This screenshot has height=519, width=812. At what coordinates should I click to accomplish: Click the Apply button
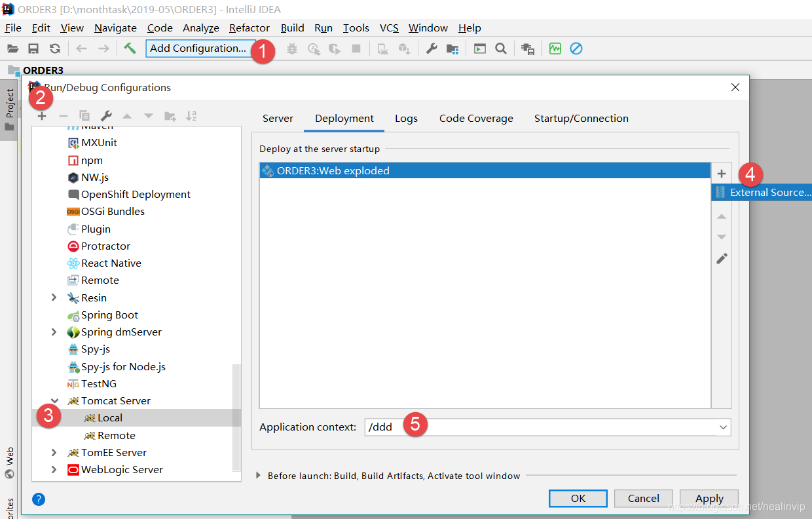click(x=709, y=498)
